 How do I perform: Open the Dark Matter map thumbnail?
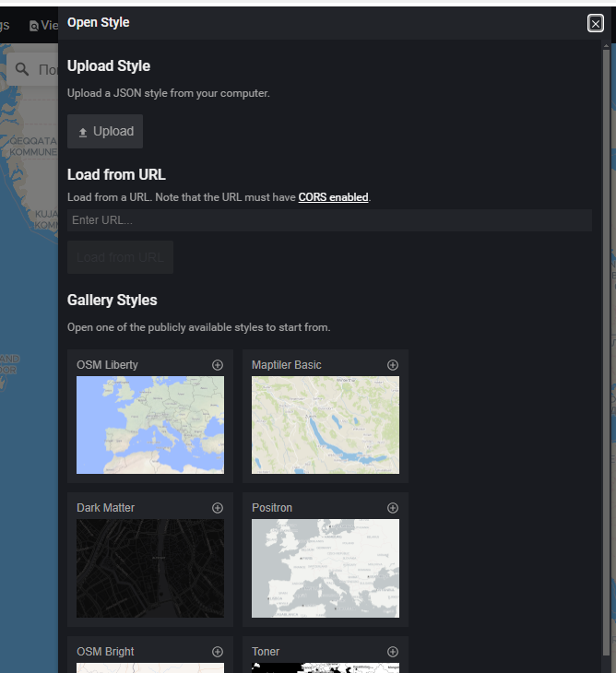point(150,568)
